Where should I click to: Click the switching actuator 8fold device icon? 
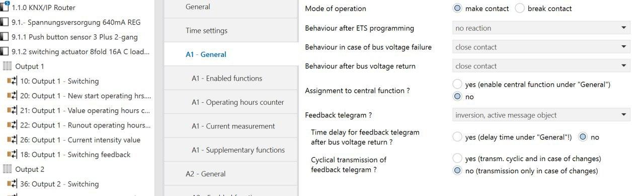(5, 51)
